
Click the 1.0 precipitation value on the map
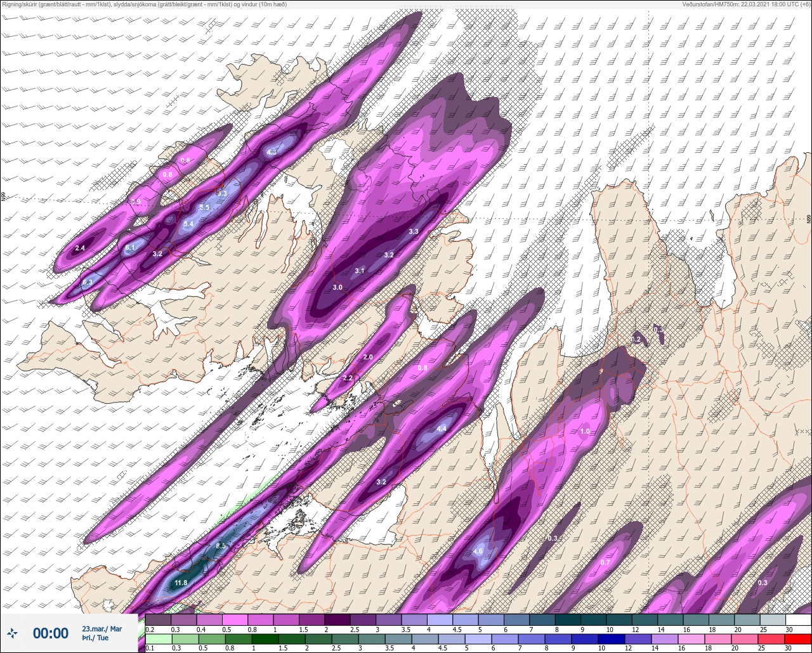click(x=585, y=431)
